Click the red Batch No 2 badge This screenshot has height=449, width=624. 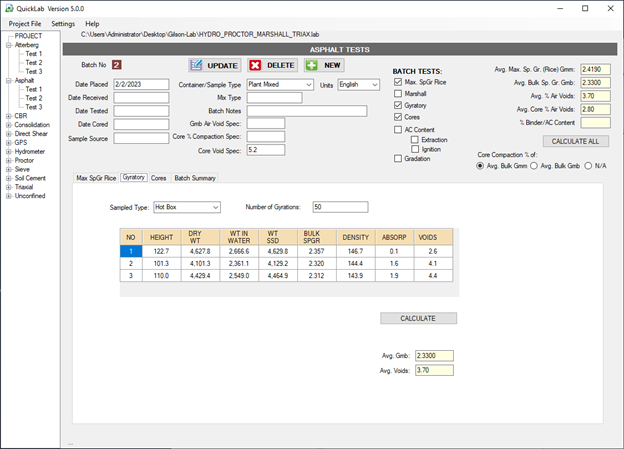tap(116, 65)
